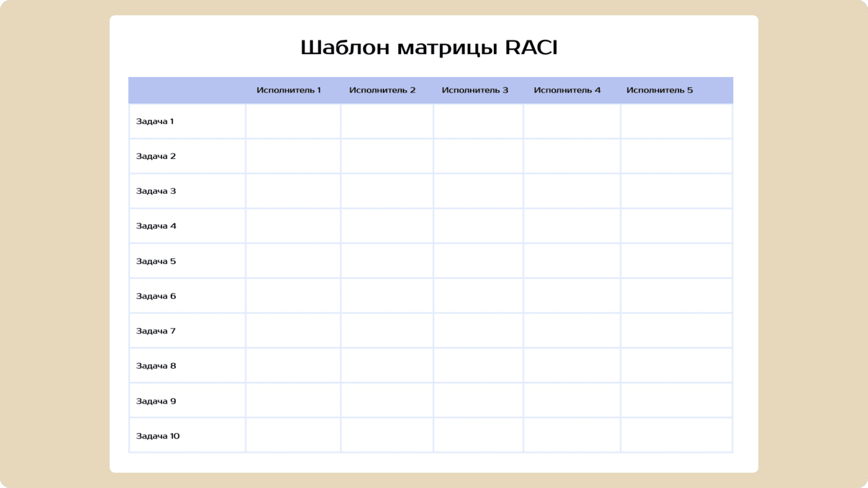Click cell for Задача 7 under Исполнитель 2
This screenshot has height=488, width=868.
pyautogui.click(x=387, y=331)
